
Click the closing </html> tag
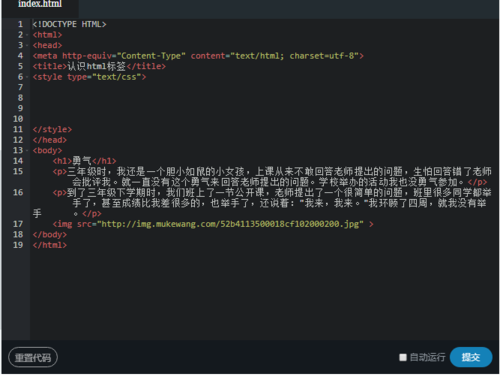(x=50, y=245)
